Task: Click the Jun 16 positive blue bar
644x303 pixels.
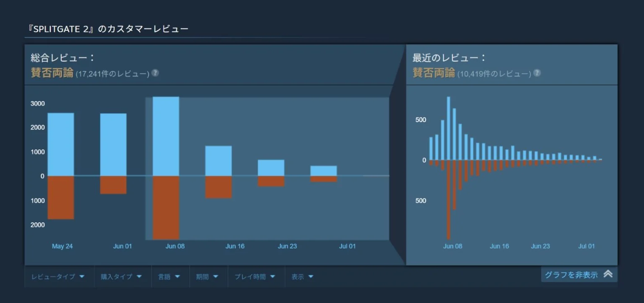Action: (x=218, y=161)
